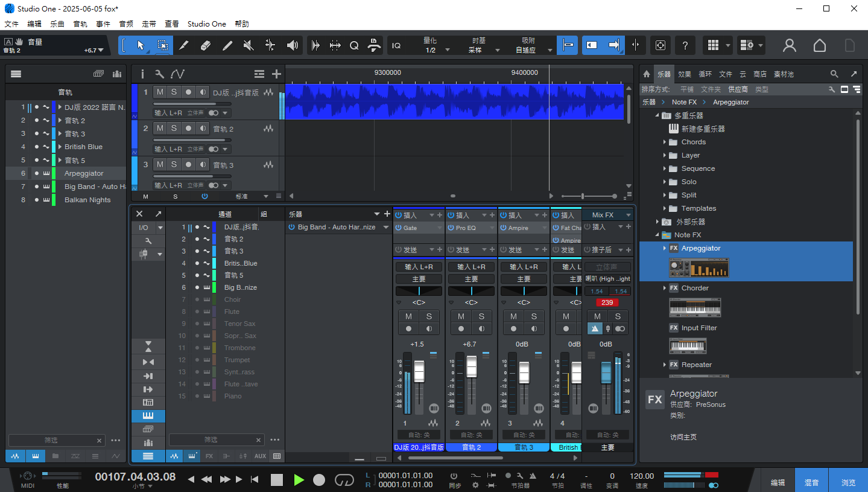Click the main output volume fader
868x492 pixels.
pos(606,373)
